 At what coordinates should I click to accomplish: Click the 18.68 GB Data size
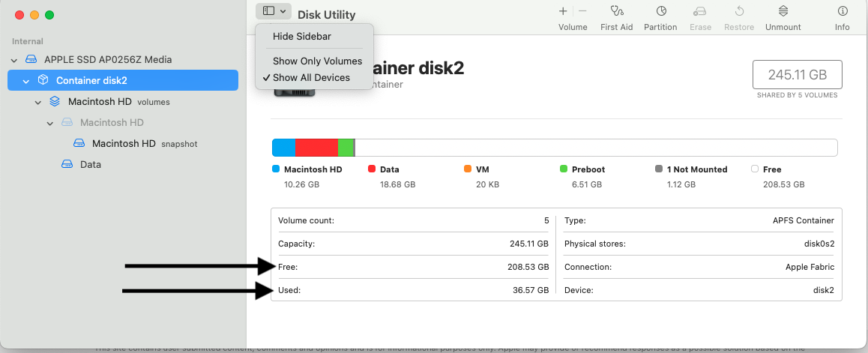coord(397,184)
